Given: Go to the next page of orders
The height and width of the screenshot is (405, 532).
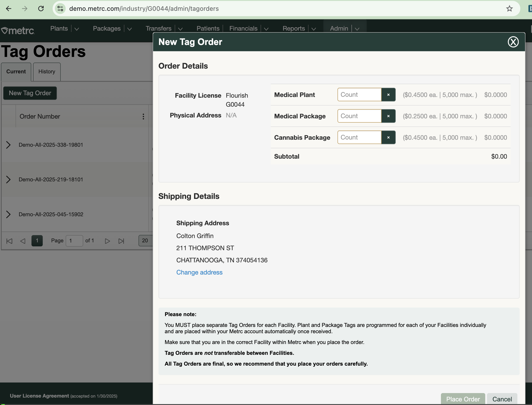Looking at the screenshot, I should [107, 241].
